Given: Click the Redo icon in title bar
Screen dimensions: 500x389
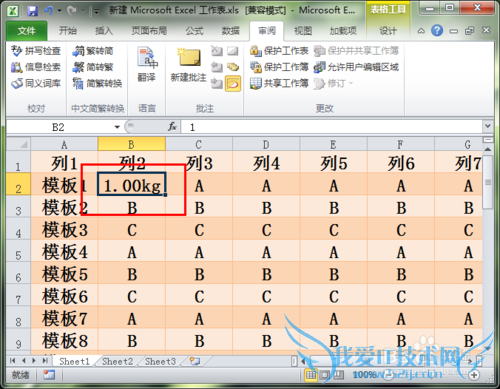Looking at the screenshot, I should (x=71, y=11).
